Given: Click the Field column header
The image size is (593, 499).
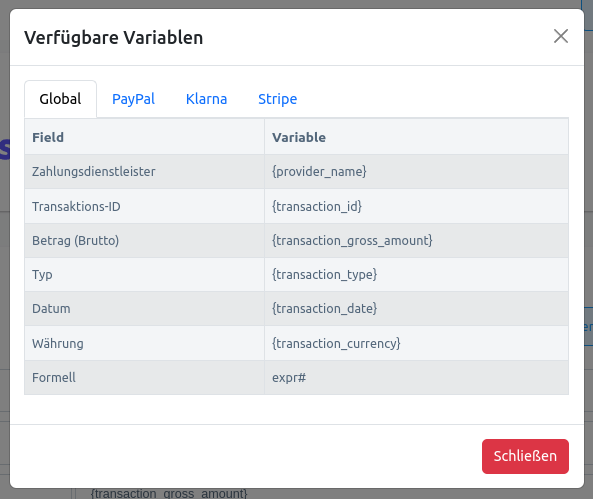Looking at the screenshot, I should tap(144, 137).
